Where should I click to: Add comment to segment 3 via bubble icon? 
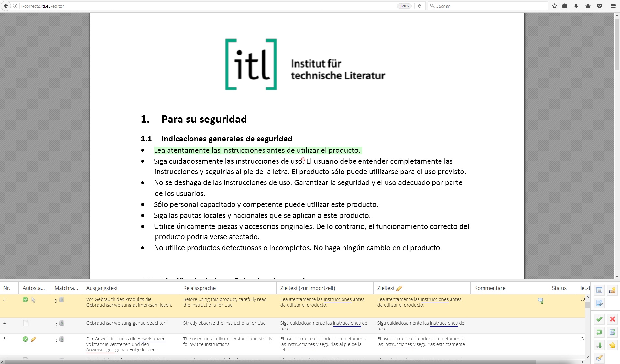540,301
